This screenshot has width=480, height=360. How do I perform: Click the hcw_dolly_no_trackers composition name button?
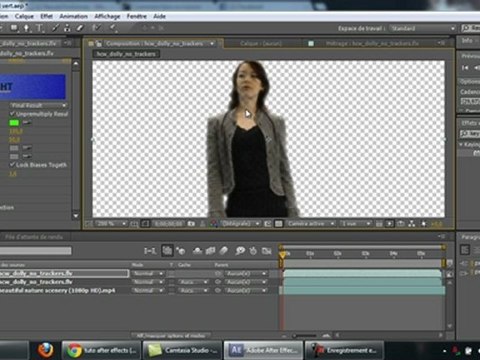click(x=126, y=54)
